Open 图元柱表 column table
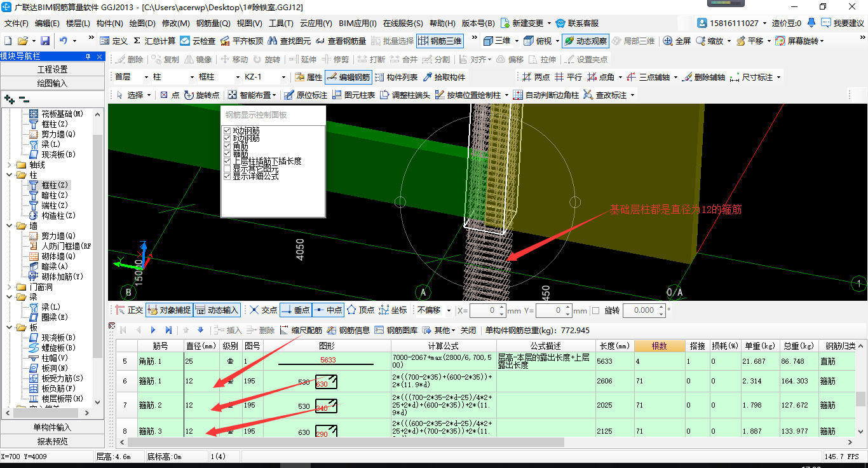The width and height of the screenshot is (868, 468). [353, 95]
